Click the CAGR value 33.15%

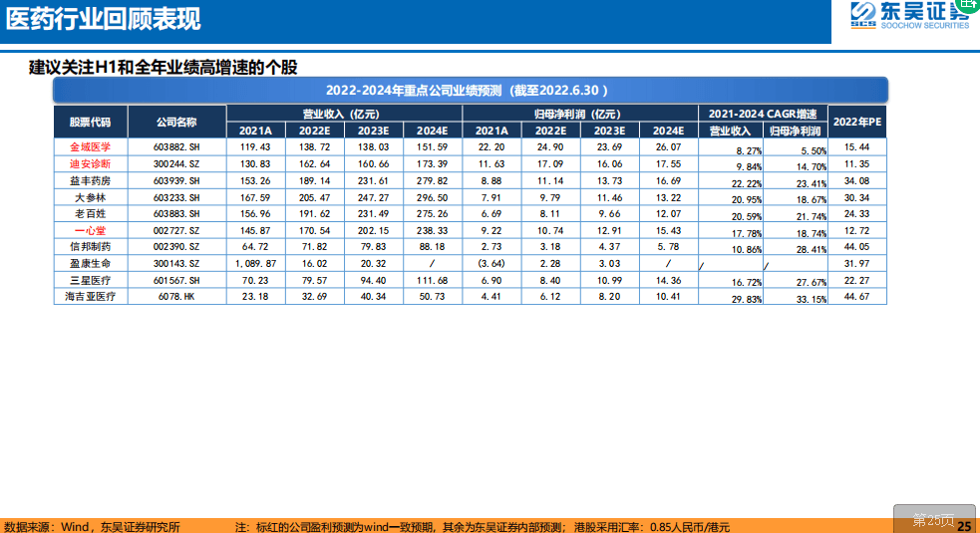[x=812, y=299]
